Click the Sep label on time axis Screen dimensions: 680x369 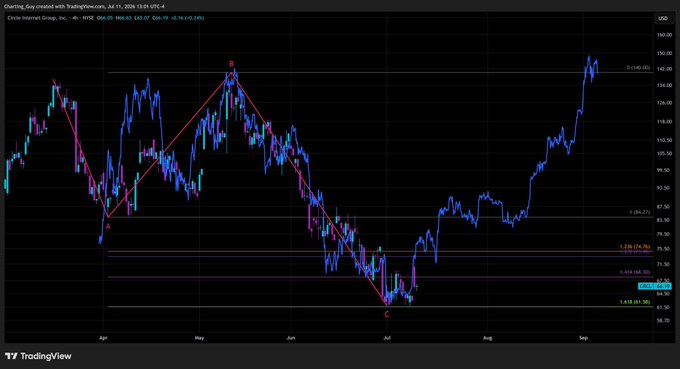click(x=583, y=337)
